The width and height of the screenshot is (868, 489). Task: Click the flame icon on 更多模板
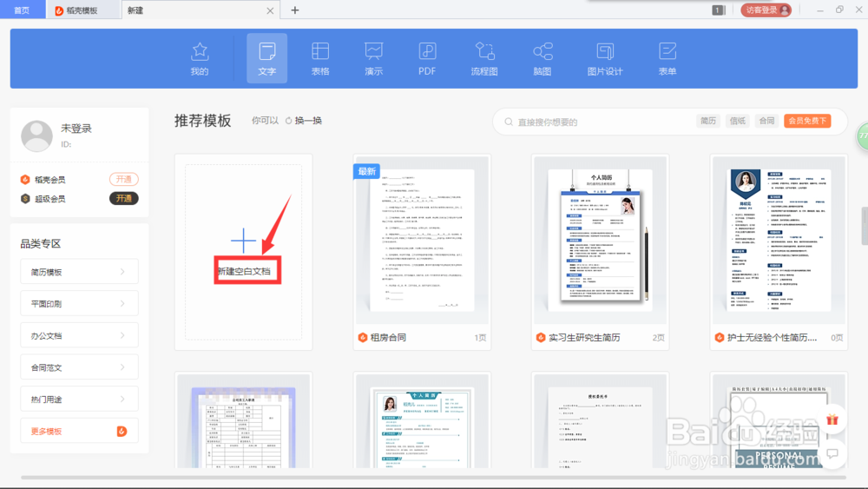pyautogui.click(x=122, y=432)
